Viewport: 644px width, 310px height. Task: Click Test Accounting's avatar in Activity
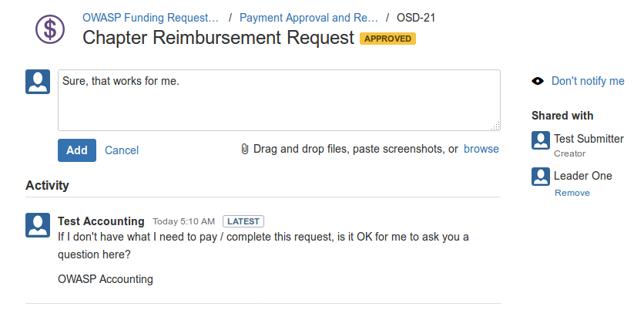pyautogui.click(x=38, y=225)
